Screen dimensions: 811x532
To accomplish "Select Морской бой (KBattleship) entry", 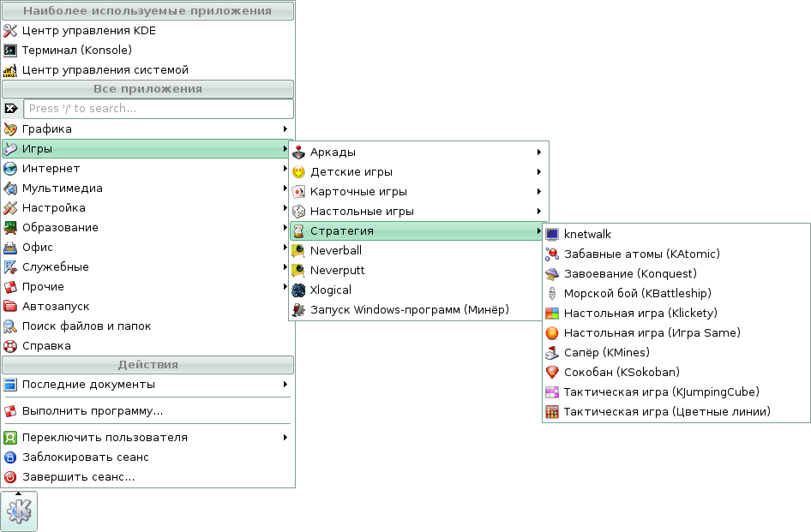I will click(x=629, y=294).
